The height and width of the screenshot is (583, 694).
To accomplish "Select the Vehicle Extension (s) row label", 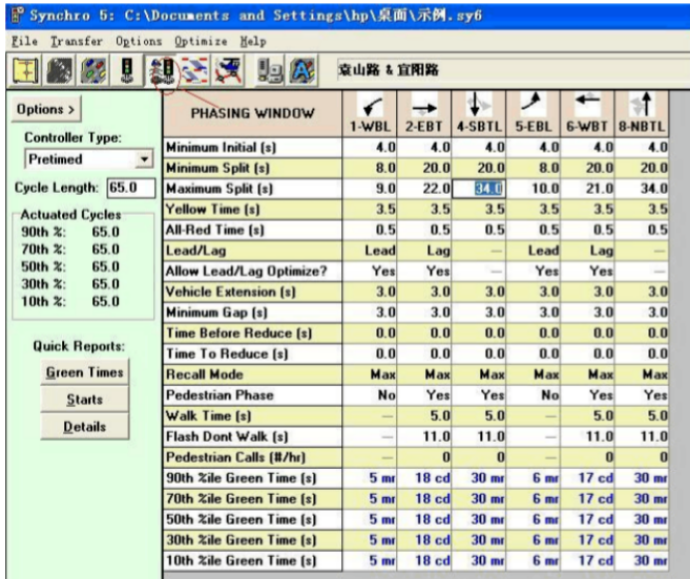I will 253,292.
